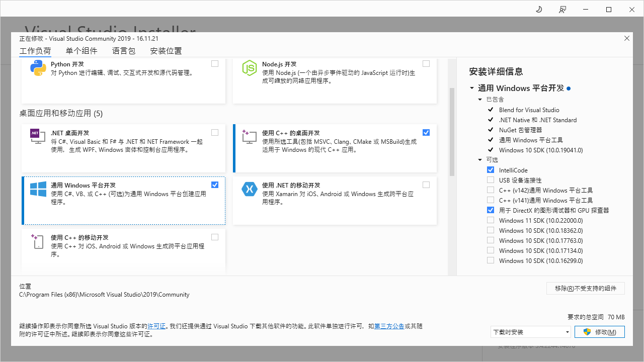The width and height of the screenshot is (644, 362).
Task: Switch to the 语言包 tab
Action: click(124, 51)
